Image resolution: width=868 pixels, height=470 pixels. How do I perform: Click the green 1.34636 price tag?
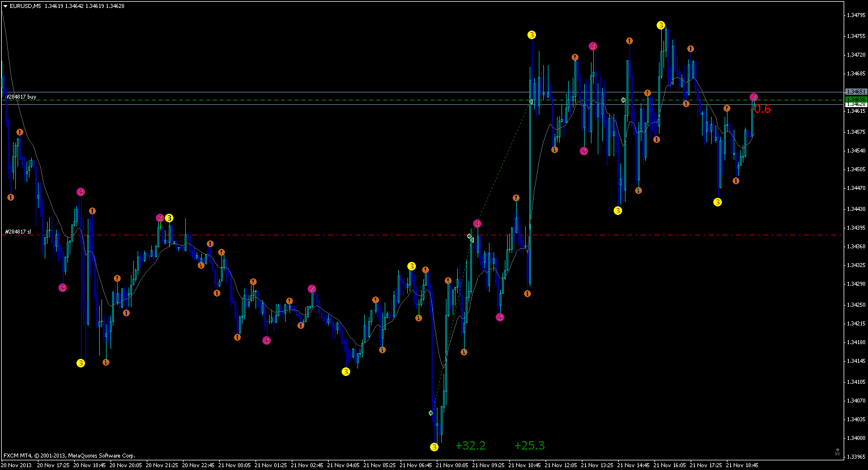point(856,99)
